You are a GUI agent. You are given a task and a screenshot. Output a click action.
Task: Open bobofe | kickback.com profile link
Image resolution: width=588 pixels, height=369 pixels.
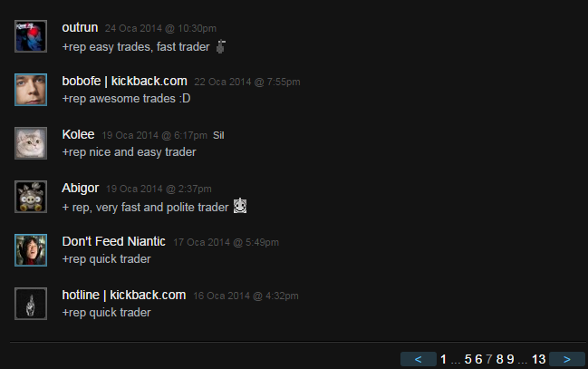click(124, 81)
